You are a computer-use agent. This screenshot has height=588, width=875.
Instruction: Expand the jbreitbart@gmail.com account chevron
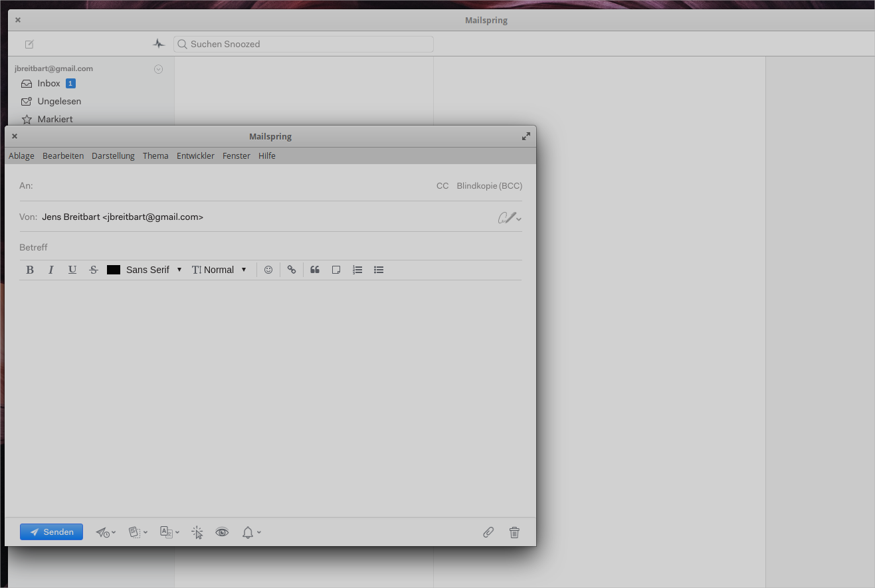(158, 68)
